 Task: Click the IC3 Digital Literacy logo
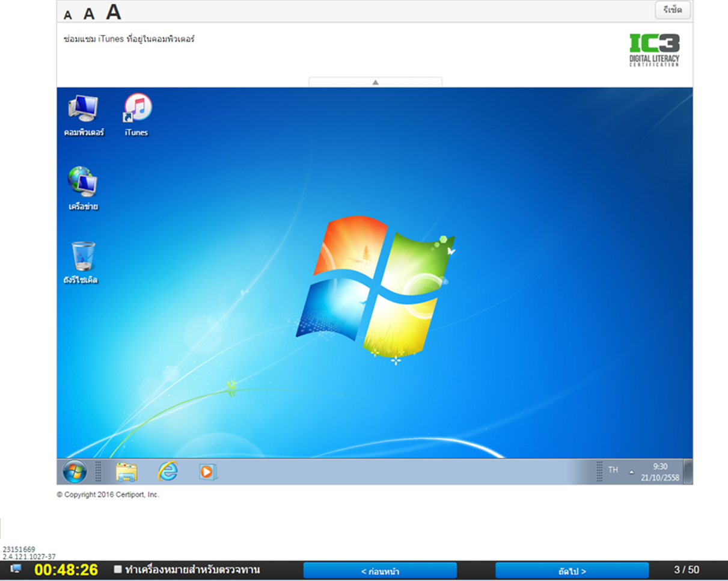click(655, 50)
